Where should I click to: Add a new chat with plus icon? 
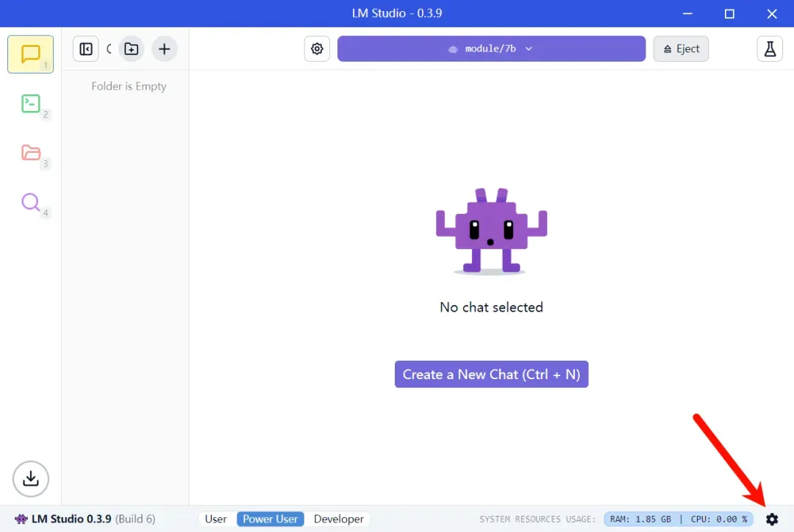164,48
